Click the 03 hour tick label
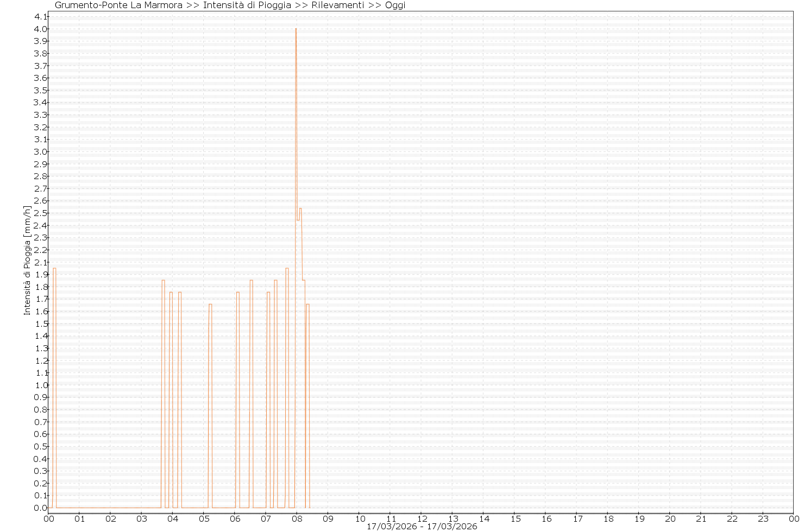The width and height of the screenshot is (804, 532). (142, 518)
